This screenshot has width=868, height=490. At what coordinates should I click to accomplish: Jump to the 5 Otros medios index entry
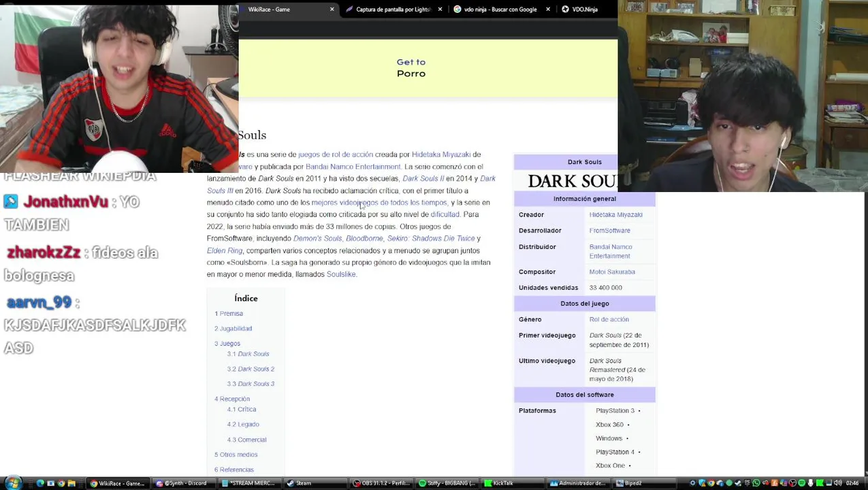(x=236, y=455)
